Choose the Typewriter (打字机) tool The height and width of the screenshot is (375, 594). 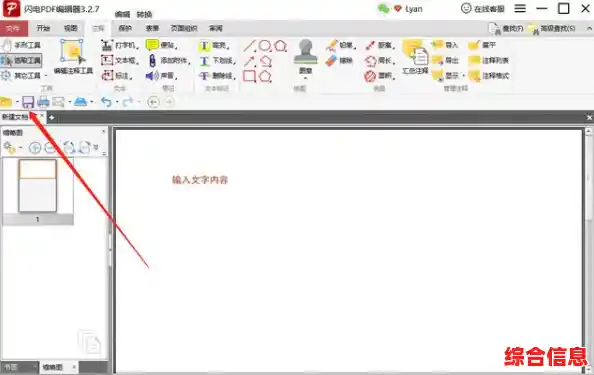120,45
